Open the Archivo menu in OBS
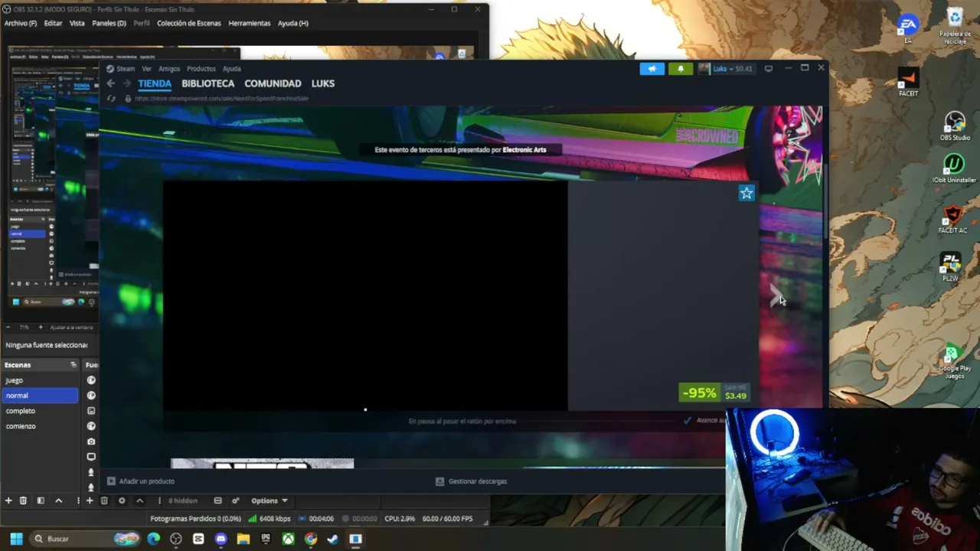980x551 pixels. [21, 23]
